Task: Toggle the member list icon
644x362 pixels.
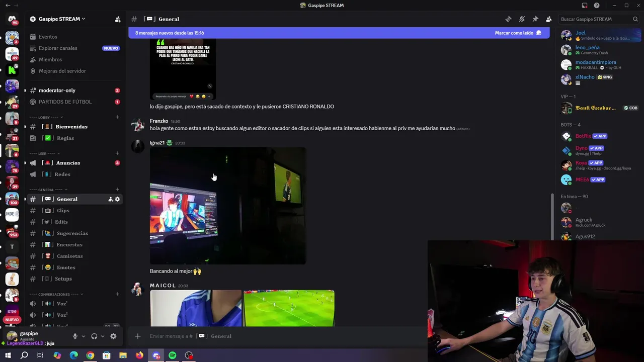Action: click(548, 19)
